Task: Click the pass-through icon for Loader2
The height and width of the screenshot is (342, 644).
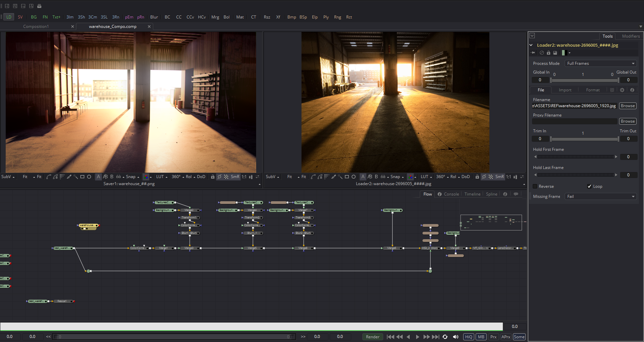Action: coord(542,53)
